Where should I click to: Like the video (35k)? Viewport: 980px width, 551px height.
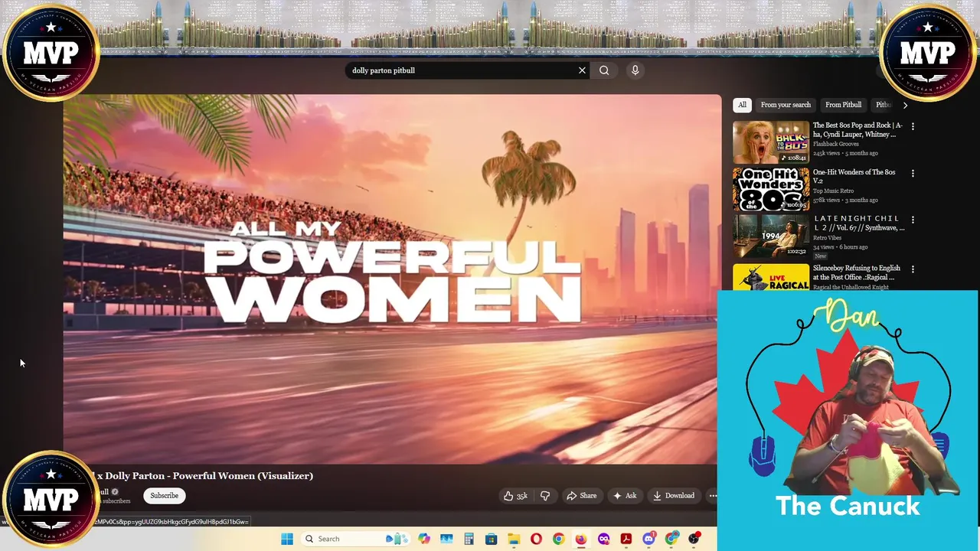click(515, 496)
